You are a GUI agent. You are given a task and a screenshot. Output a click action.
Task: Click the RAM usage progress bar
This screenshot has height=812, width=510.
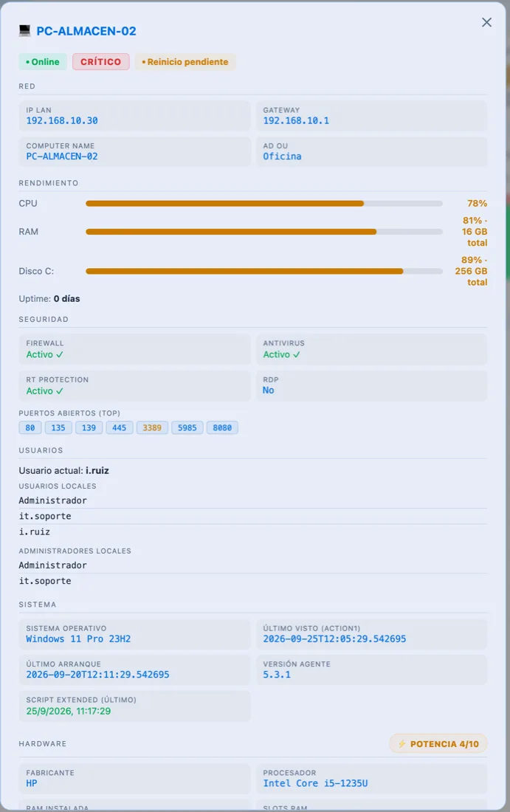(264, 232)
